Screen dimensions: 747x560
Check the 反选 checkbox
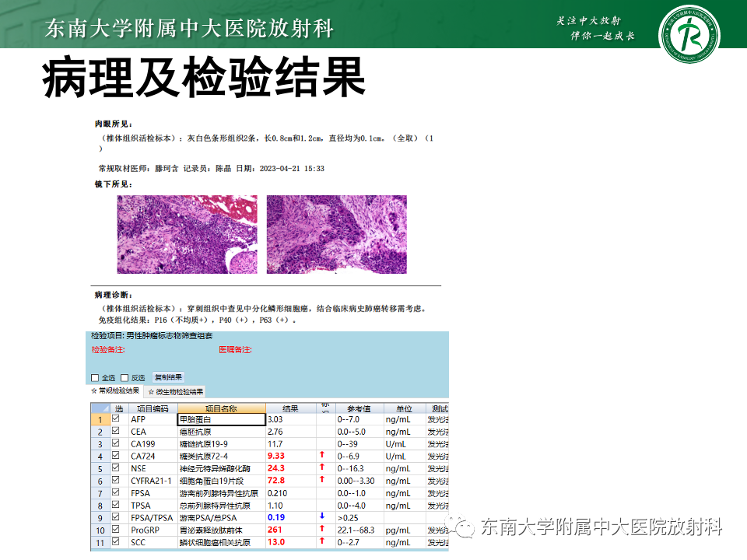(x=124, y=378)
